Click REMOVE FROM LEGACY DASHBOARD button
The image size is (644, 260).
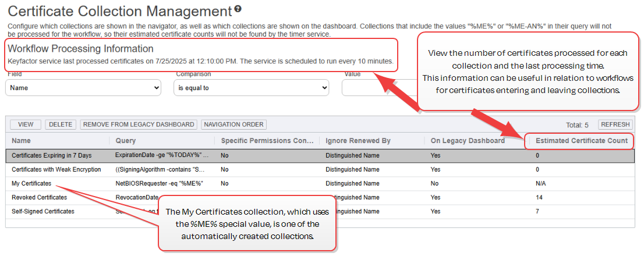coord(139,124)
